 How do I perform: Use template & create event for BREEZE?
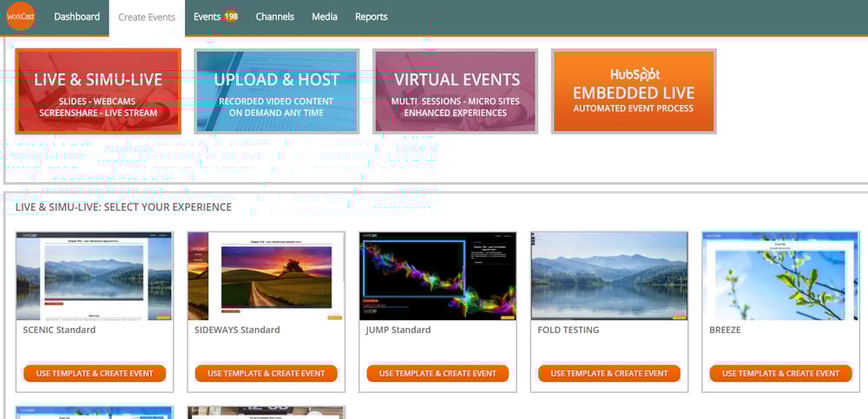coord(781,374)
